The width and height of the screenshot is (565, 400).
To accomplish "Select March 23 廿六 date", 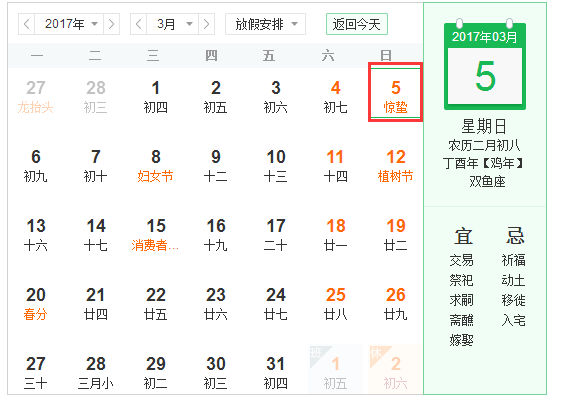I will 215,304.
